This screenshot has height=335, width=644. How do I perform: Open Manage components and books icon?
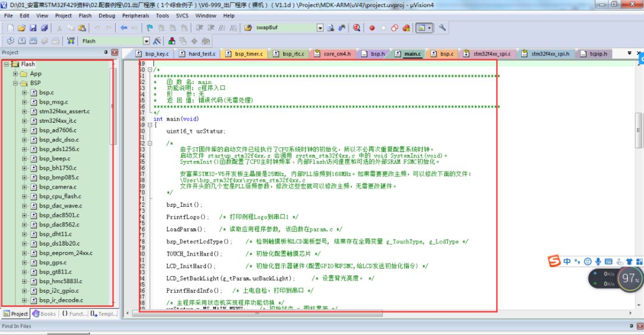(172, 41)
